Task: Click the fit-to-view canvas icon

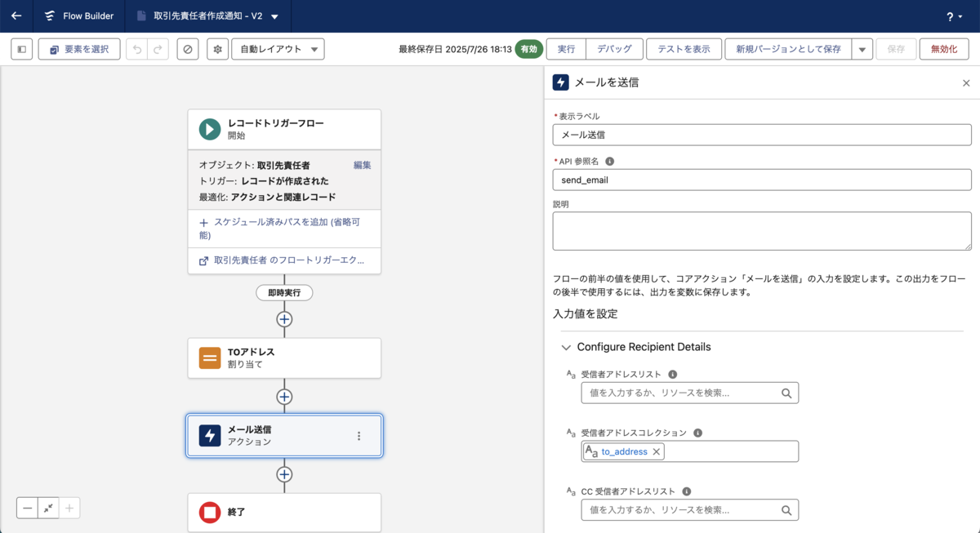Action: click(49, 508)
